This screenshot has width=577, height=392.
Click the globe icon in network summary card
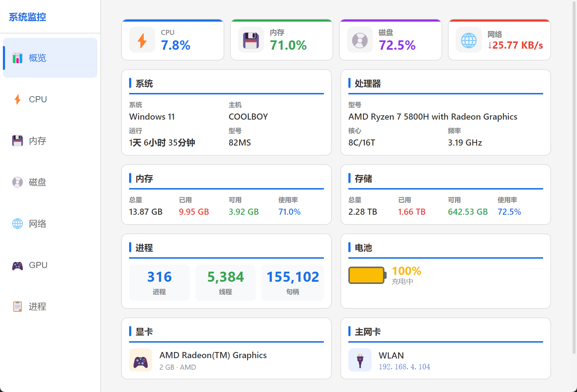pos(469,40)
